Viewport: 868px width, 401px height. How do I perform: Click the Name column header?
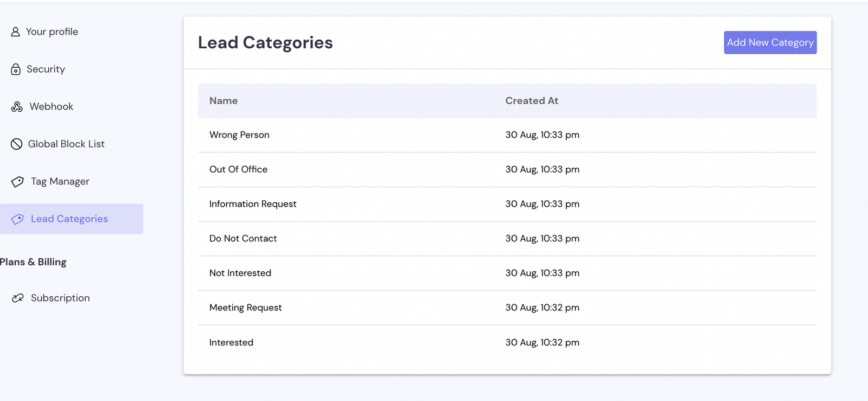click(224, 101)
